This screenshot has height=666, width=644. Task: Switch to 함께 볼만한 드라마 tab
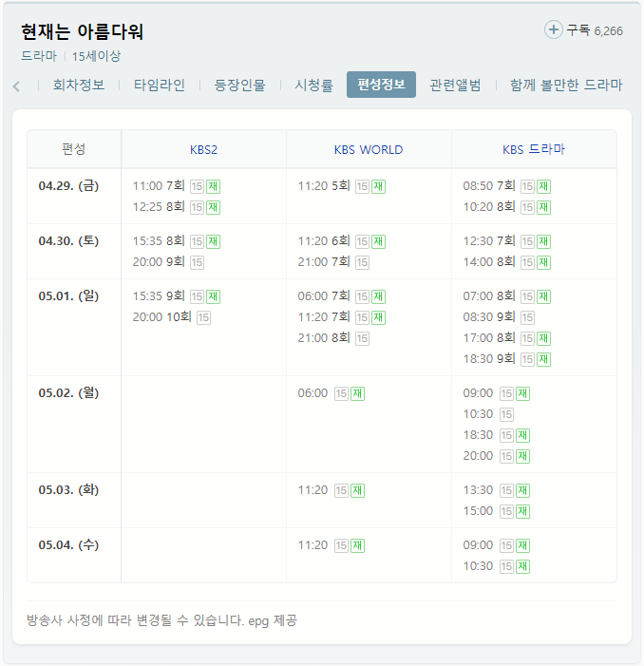click(x=566, y=85)
